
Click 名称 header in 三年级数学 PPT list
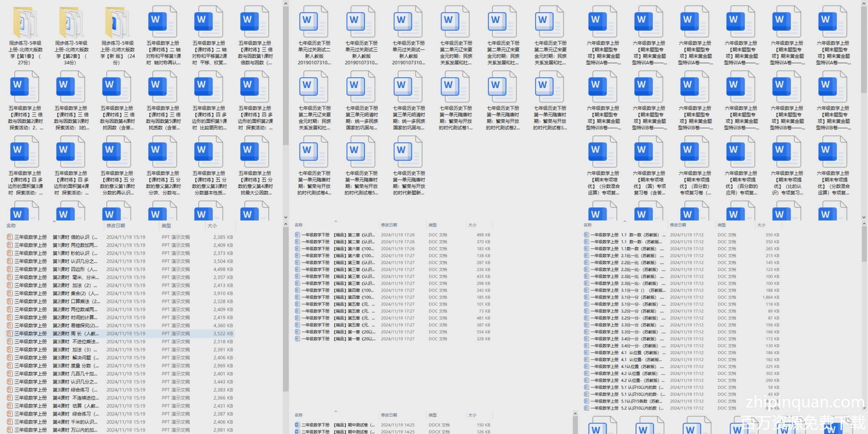click(x=11, y=226)
